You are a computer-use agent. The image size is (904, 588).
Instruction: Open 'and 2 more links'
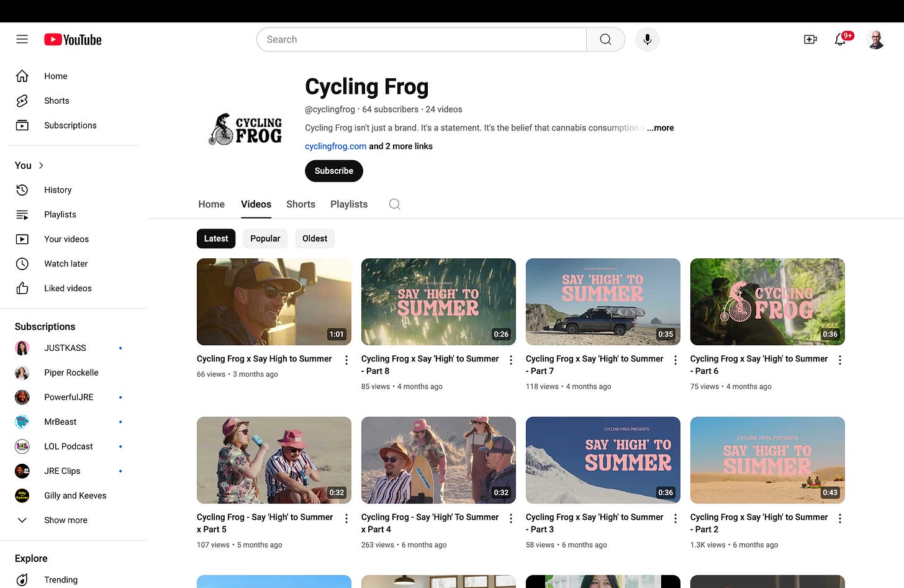[x=401, y=147]
